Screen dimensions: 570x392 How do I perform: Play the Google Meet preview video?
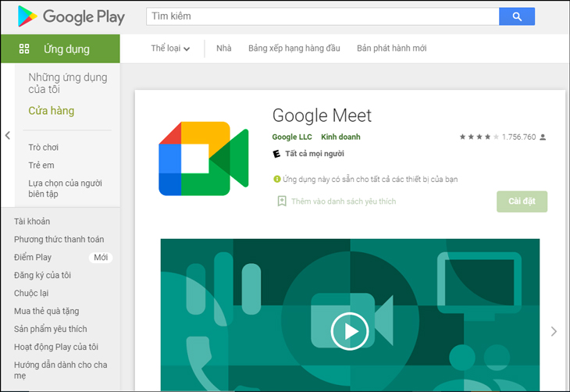tap(350, 331)
